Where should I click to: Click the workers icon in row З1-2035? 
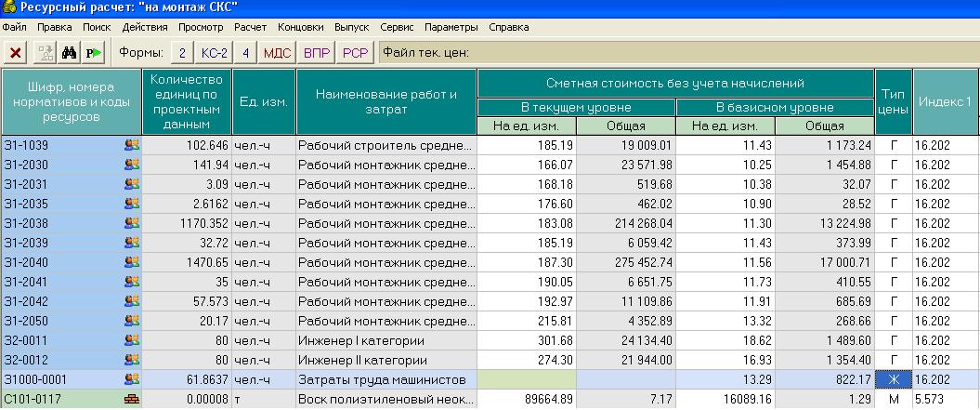pyautogui.click(x=132, y=204)
